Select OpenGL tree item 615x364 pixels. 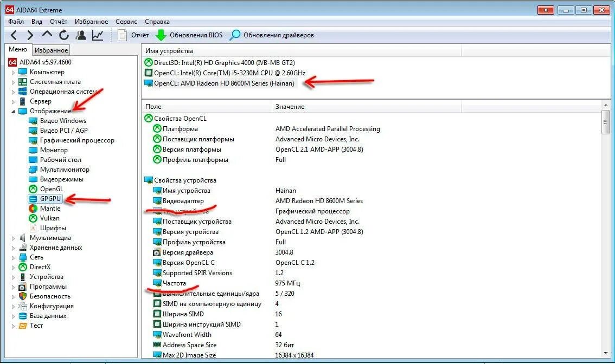46,189
